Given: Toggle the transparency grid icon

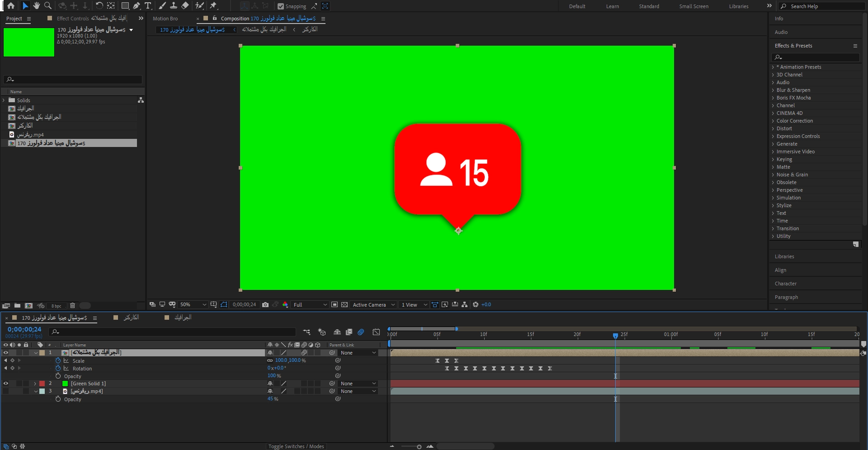Looking at the screenshot, I should (x=344, y=305).
